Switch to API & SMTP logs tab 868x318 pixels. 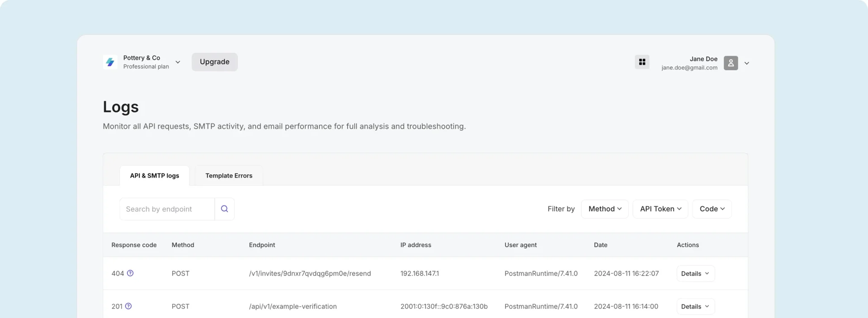[x=155, y=176]
